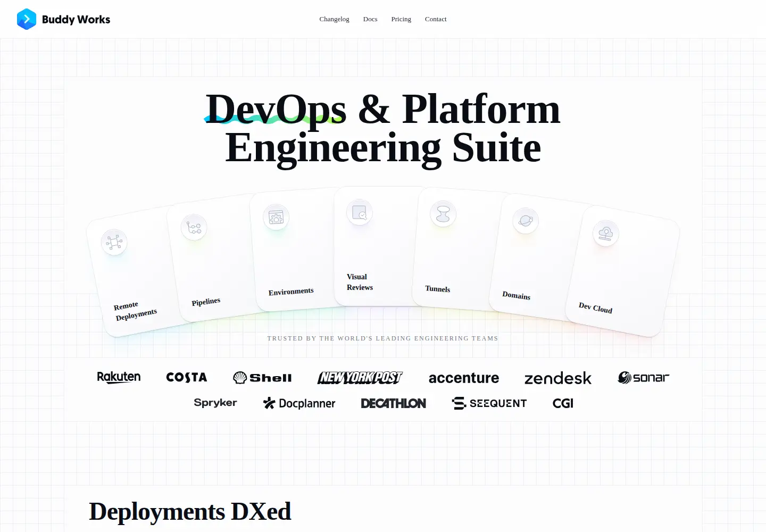Click the Shell logo
Viewport: 766px width, 532px height.
pyautogui.click(x=262, y=378)
